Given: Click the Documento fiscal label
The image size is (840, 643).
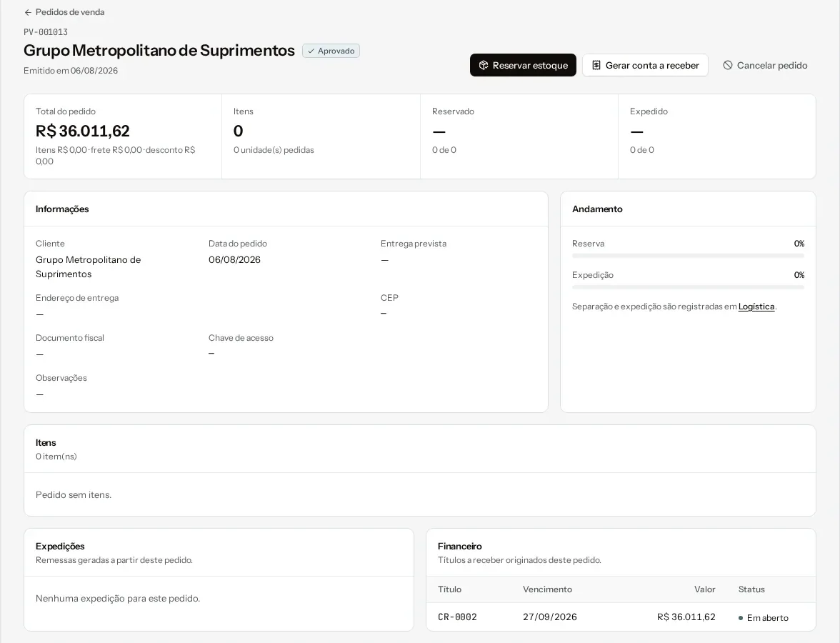Looking at the screenshot, I should (70, 338).
